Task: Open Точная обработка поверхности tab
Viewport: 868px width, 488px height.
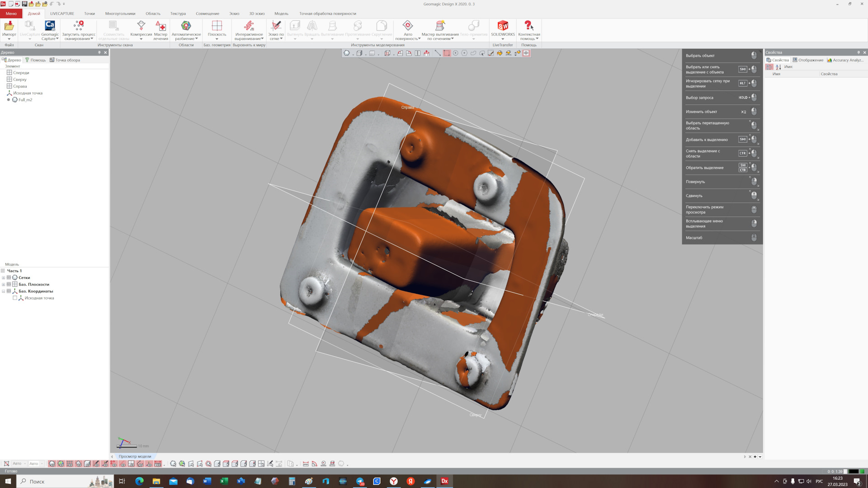Action: (x=328, y=14)
